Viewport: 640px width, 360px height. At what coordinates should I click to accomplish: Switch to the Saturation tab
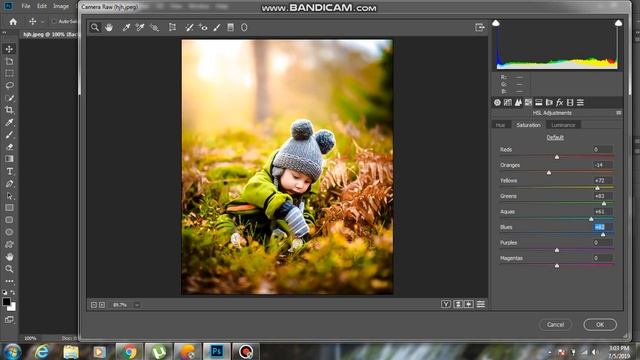[528, 125]
